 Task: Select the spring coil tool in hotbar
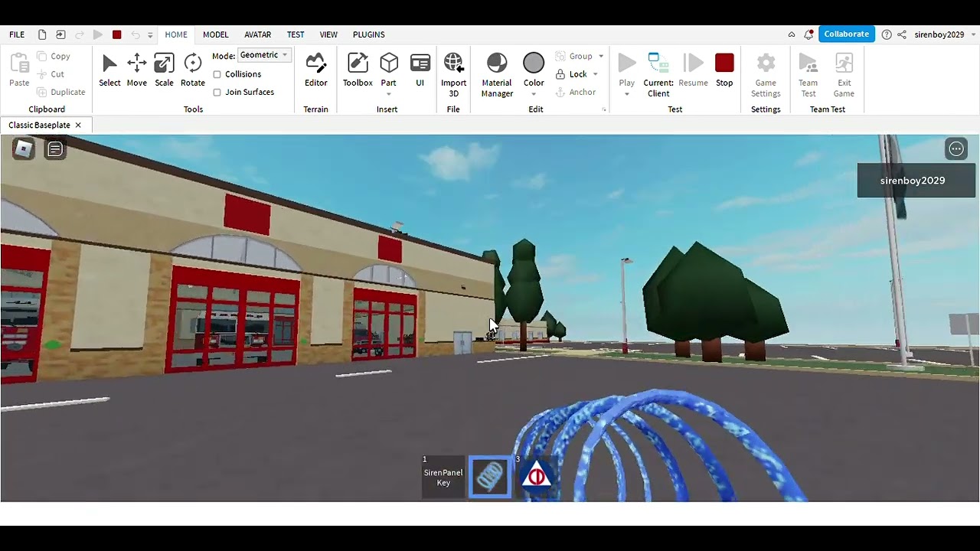(x=490, y=477)
